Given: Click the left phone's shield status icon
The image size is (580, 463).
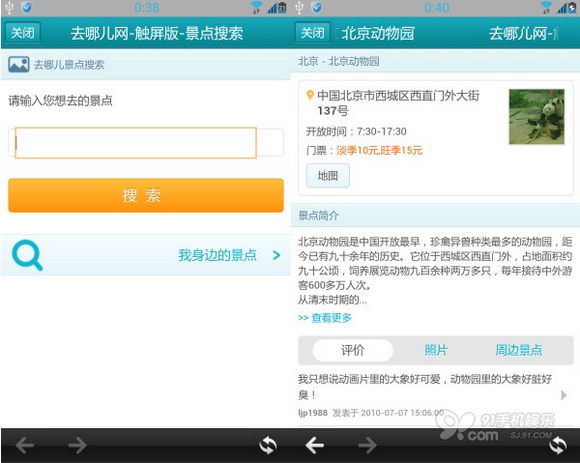Looking at the screenshot, I should click(27, 7).
